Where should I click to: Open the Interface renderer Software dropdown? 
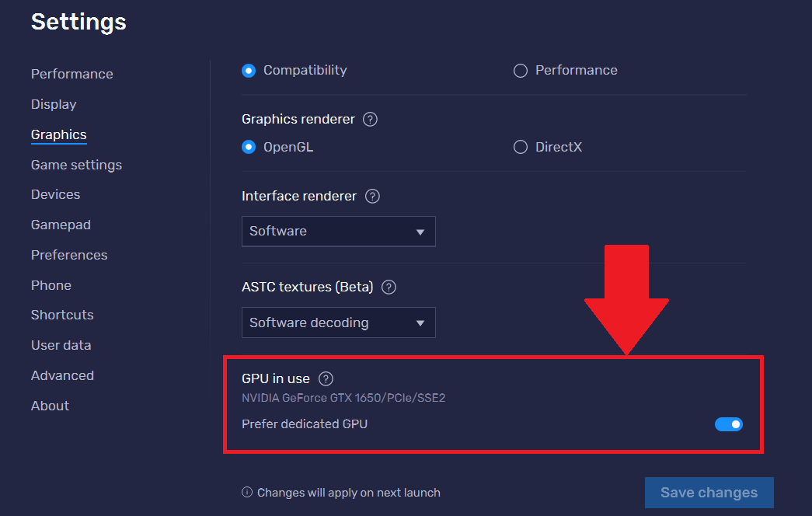[338, 231]
